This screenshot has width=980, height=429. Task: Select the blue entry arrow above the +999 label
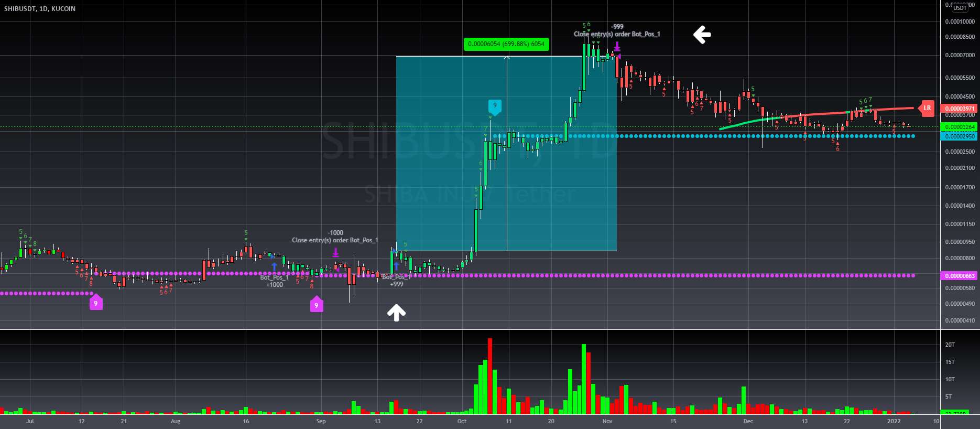(x=396, y=266)
